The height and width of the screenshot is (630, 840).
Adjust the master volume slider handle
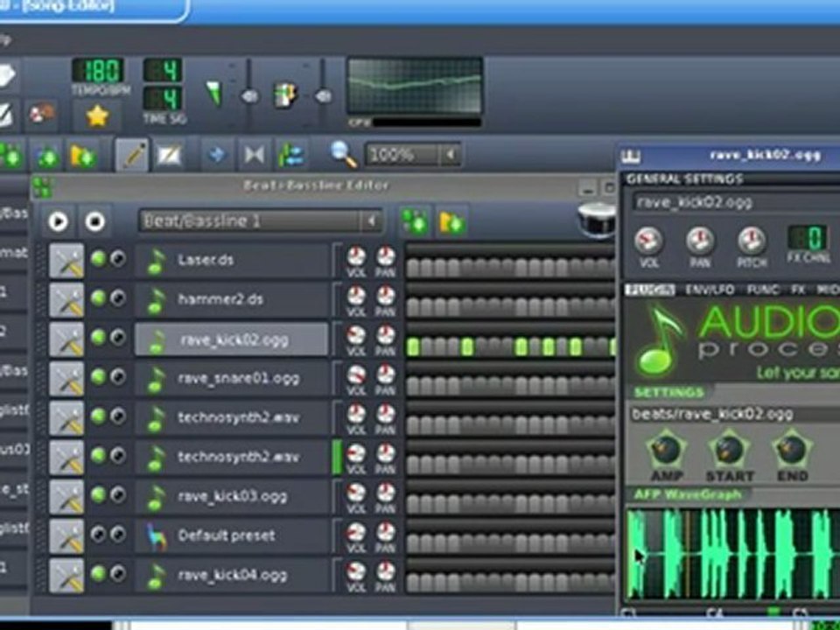(249, 96)
